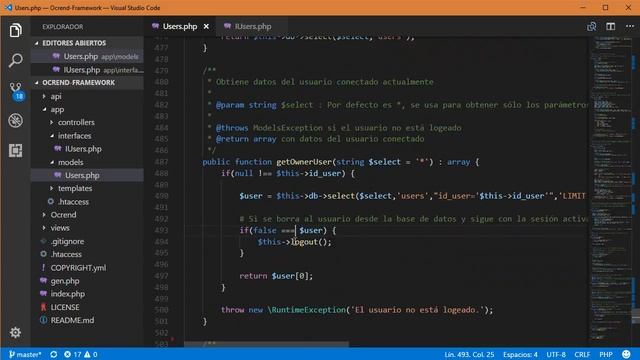This screenshot has width=640, height=360.
Task: Click line number 487 in gutter
Action: 162,162
